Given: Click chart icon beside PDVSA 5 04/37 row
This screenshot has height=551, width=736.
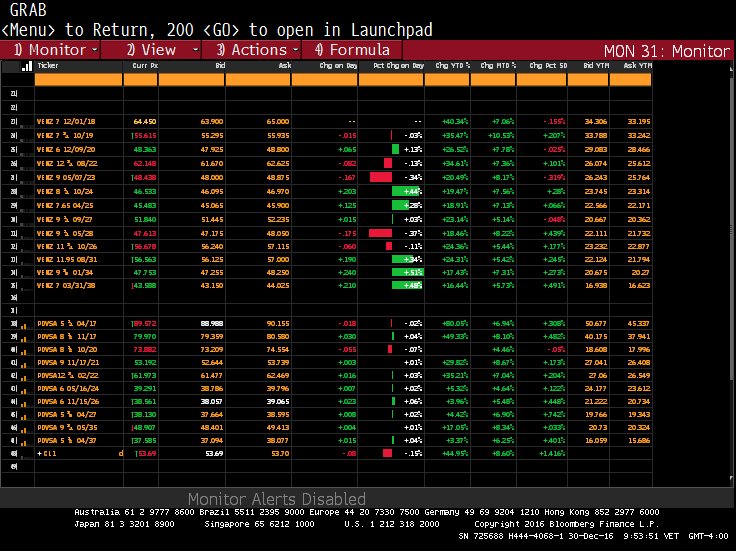Looking at the screenshot, I should 24,441.
